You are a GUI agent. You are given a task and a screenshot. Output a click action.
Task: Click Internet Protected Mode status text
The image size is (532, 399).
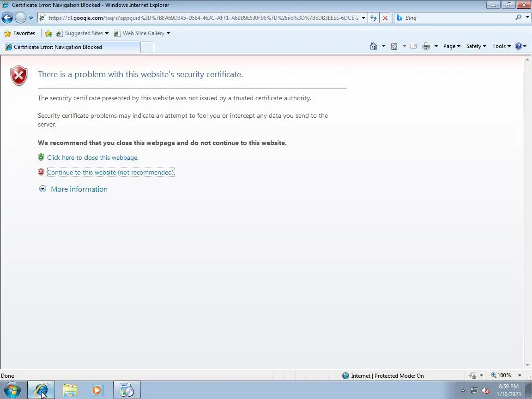tap(387, 375)
